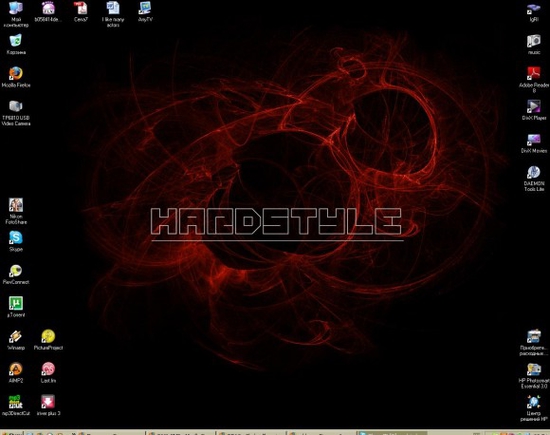Viewport: 550px width, 435px height.
Task: Select the FLV video file icon
Action: click(48, 12)
